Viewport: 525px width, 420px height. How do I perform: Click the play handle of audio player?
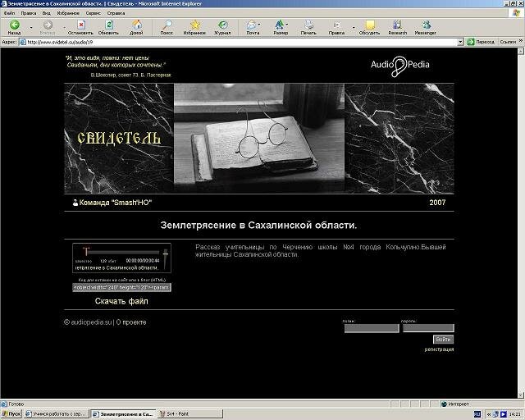[85, 252]
